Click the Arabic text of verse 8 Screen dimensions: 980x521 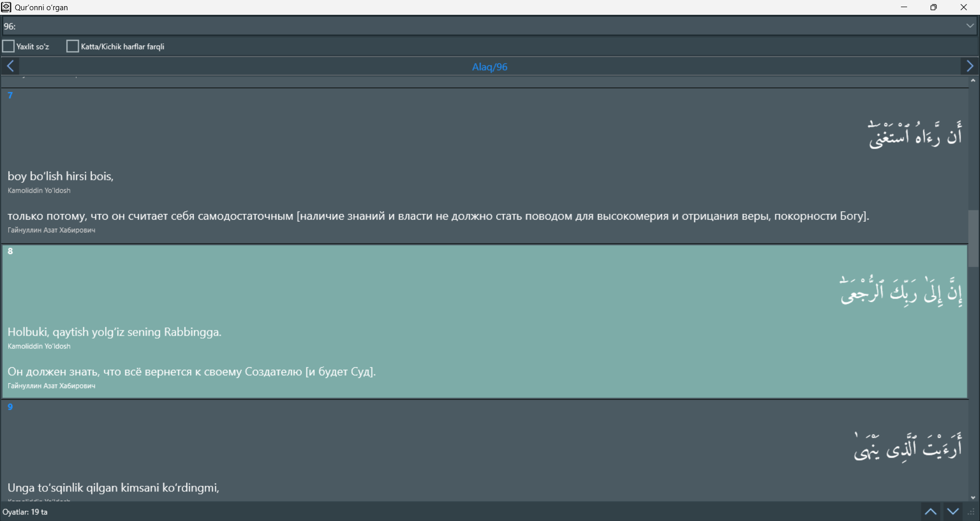[x=901, y=291]
